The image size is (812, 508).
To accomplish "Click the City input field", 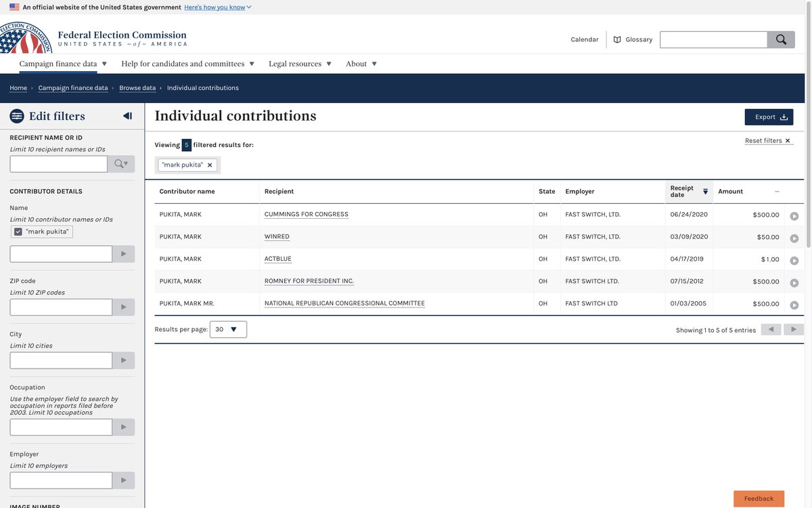I will (x=61, y=360).
